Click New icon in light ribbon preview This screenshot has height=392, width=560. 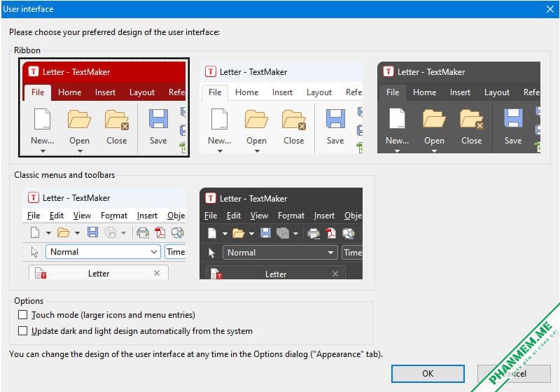219,119
